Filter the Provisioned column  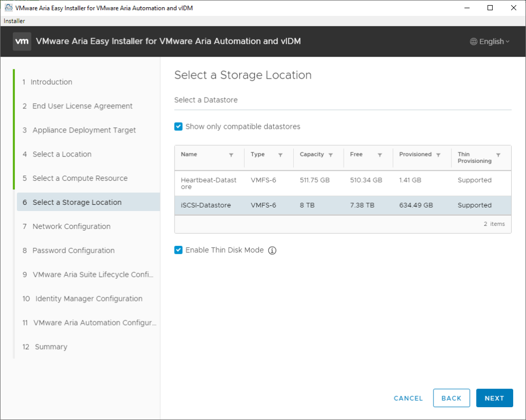click(438, 155)
